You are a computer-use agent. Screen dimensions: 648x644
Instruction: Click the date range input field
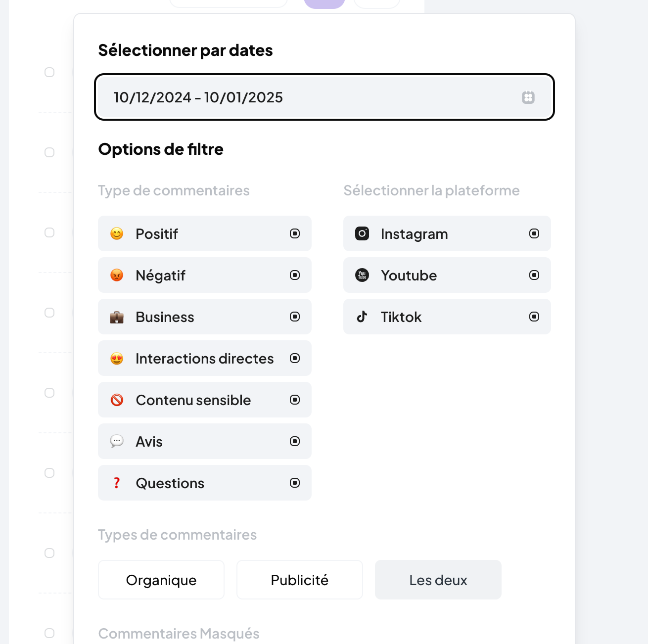coord(324,97)
